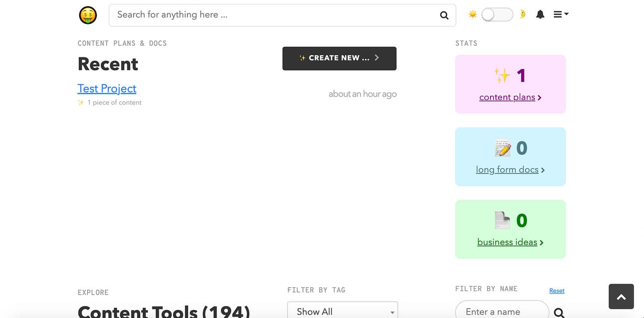
Task: Click the scroll-to-top arrow button
Action: click(x=621, y=297)
